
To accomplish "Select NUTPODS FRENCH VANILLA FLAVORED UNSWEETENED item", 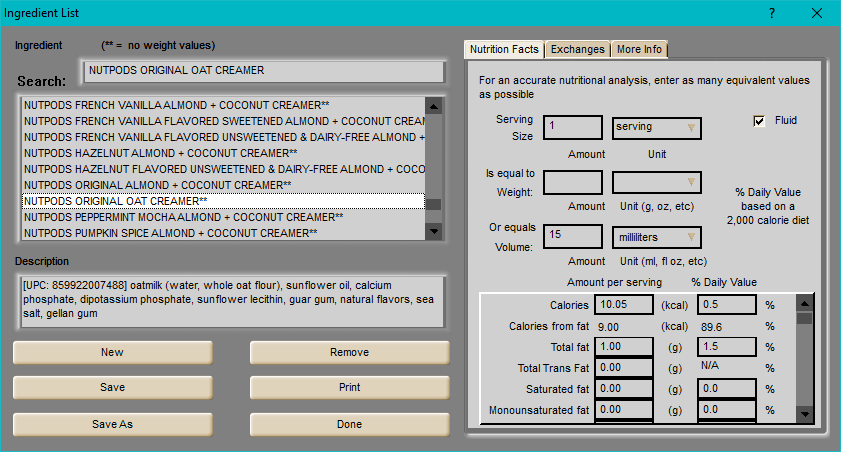I will click(x=223, y=137).
